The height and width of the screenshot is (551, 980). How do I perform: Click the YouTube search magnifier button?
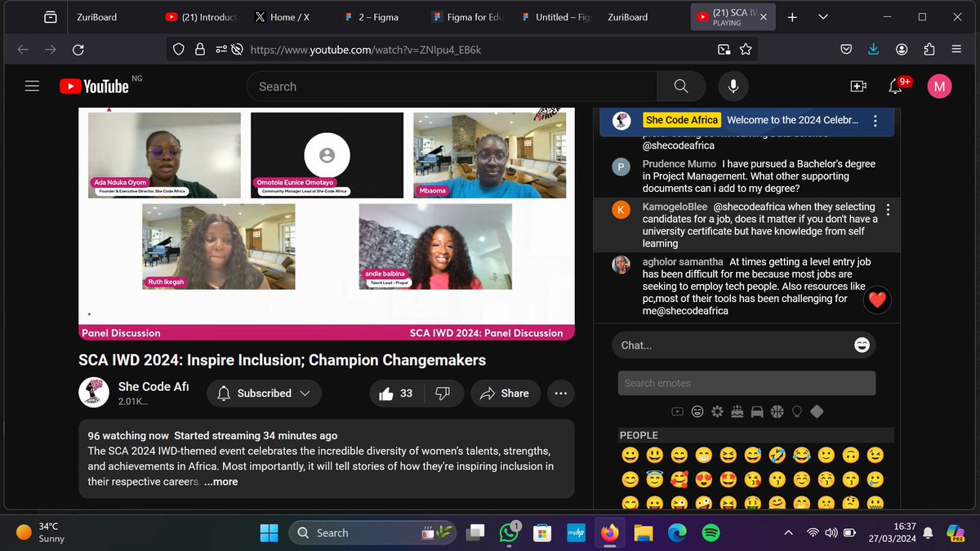pos(681,87)
